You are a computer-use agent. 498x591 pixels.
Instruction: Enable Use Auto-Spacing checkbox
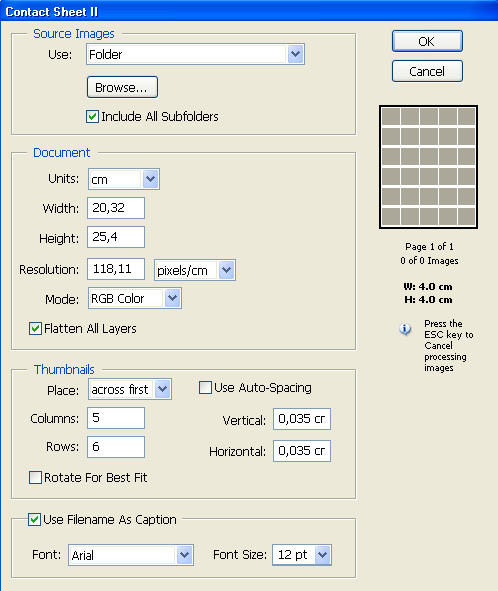click(205, 387)
